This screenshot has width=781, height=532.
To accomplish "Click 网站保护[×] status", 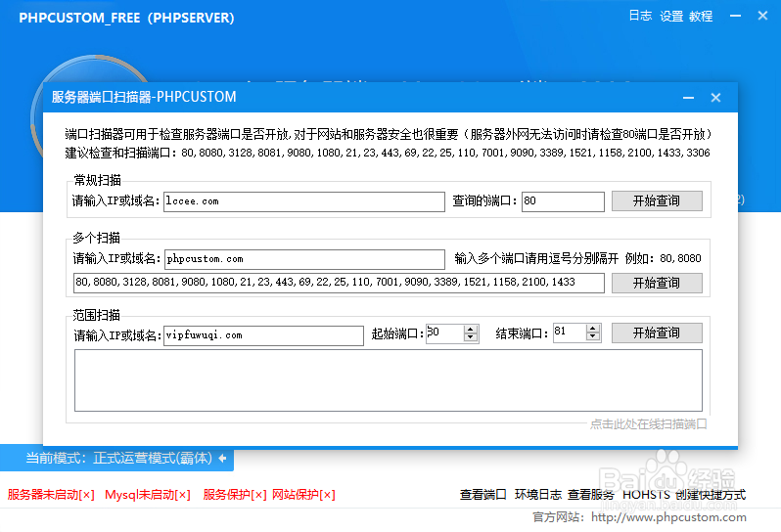I will pyautogui.click(x=303, y=495).
